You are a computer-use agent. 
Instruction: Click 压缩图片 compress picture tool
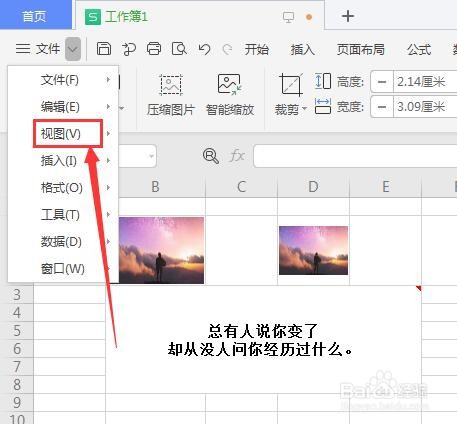pos(171,95)
